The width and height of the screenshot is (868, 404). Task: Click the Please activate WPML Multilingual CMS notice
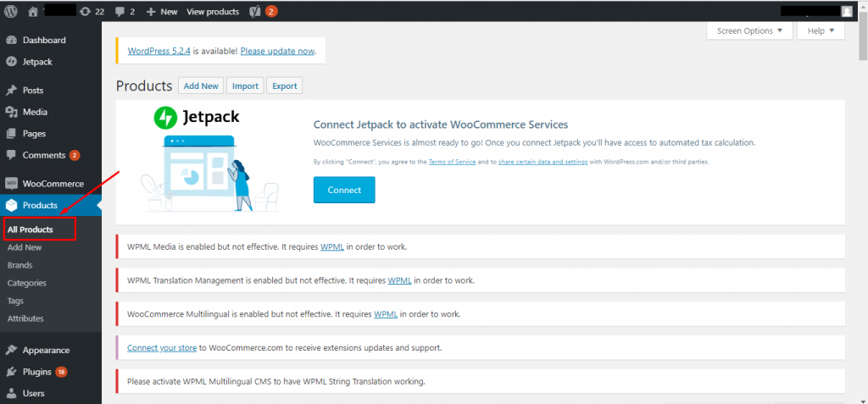coord(481,381)
